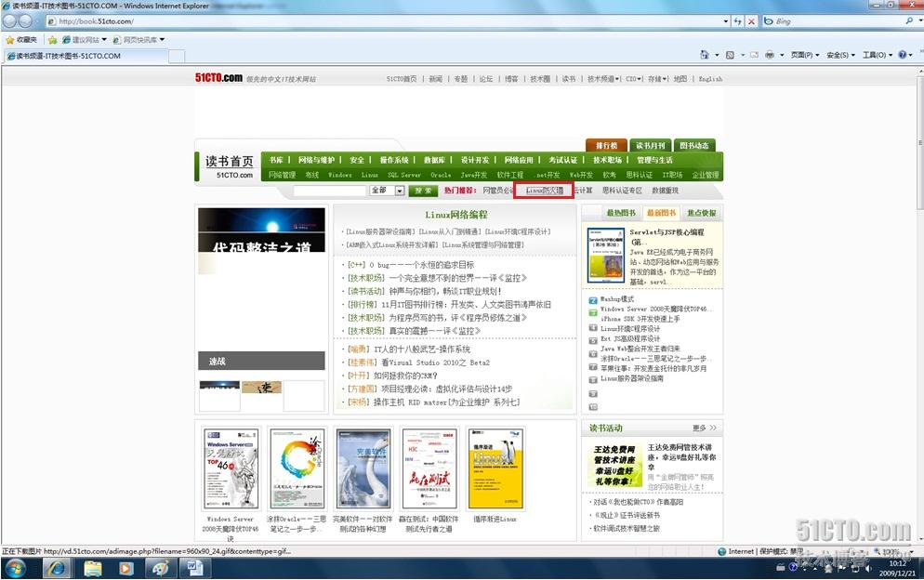Switch to the 最新图书 sidebar tab

[x=661, y=213]
